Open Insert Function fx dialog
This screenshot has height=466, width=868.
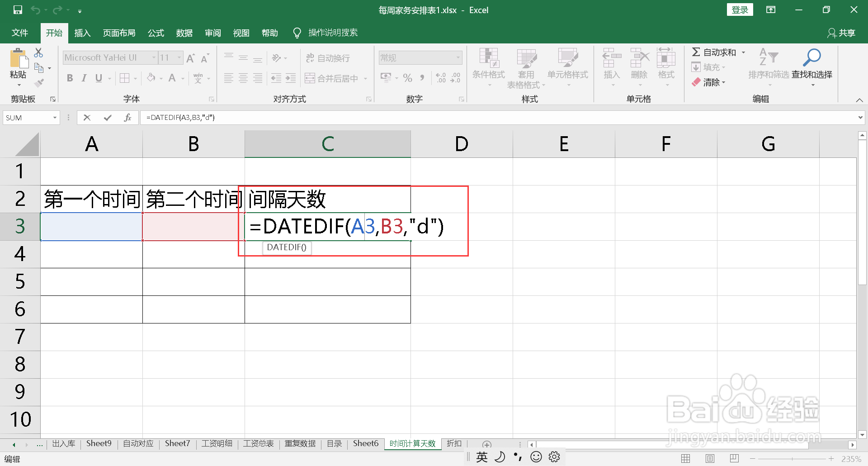127,118
